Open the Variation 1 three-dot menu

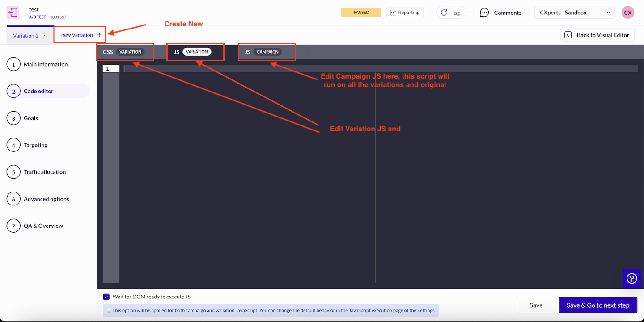(45, 35)
